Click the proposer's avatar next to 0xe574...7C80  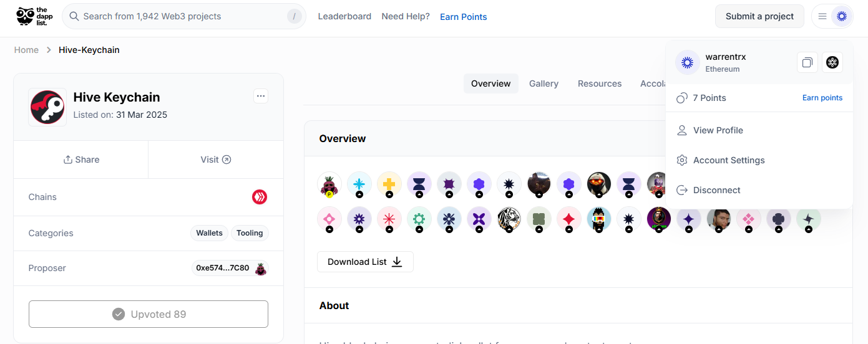tap(261, 269)
